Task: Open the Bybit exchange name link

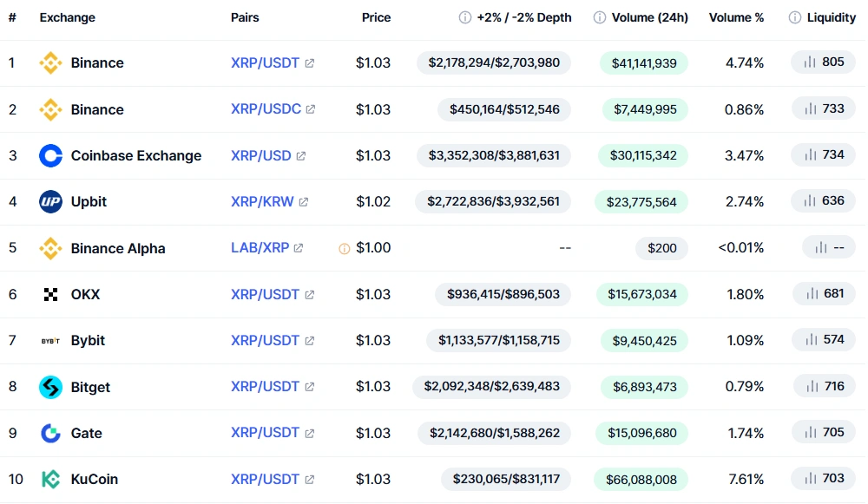Action: pyautogui.click(x=88, y=340)
